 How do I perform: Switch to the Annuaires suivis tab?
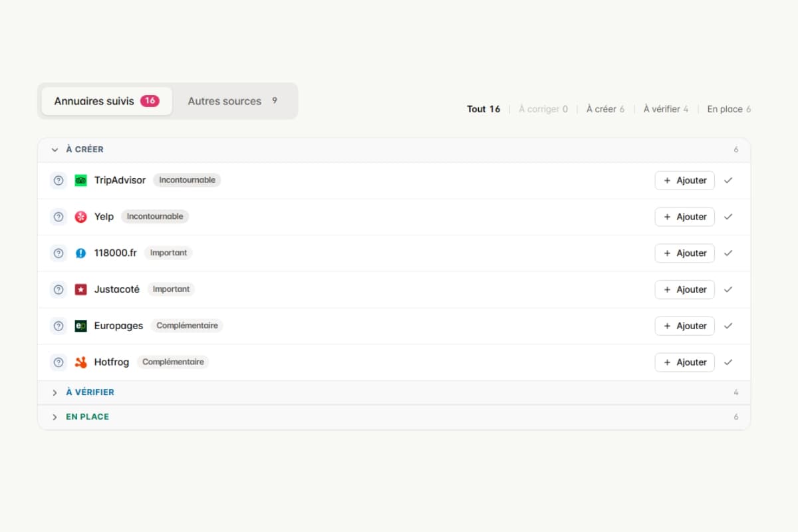click(106, 101)
